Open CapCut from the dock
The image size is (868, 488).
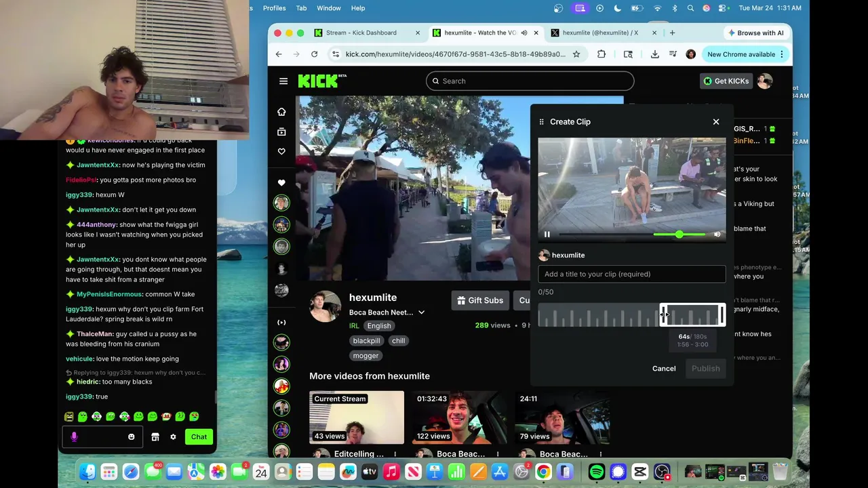pyautogui.click(x=639, y=472)
